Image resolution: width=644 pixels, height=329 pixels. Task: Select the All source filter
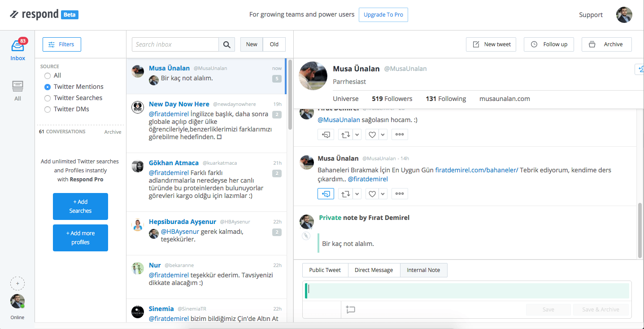point(48,75)
